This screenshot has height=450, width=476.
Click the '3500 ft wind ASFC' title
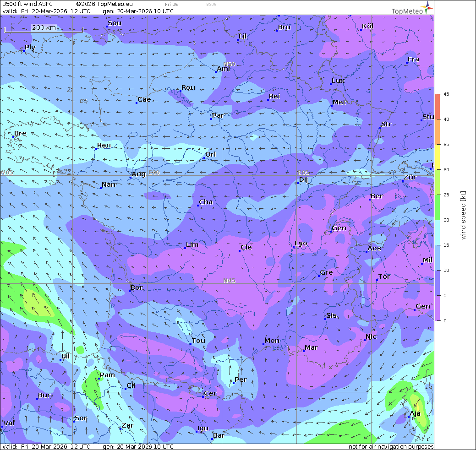(x=27, y=4)
